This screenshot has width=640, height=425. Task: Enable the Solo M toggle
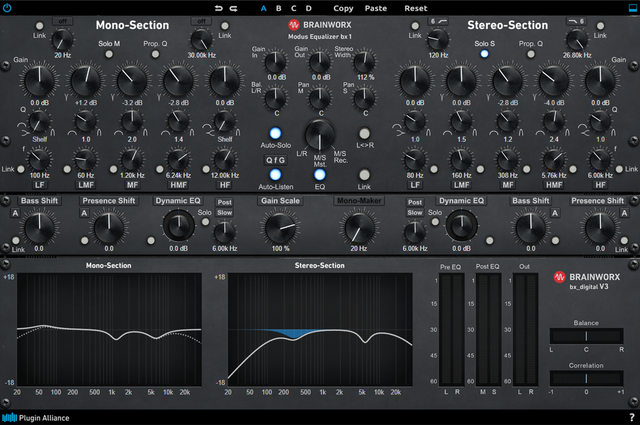click(109, 54)
